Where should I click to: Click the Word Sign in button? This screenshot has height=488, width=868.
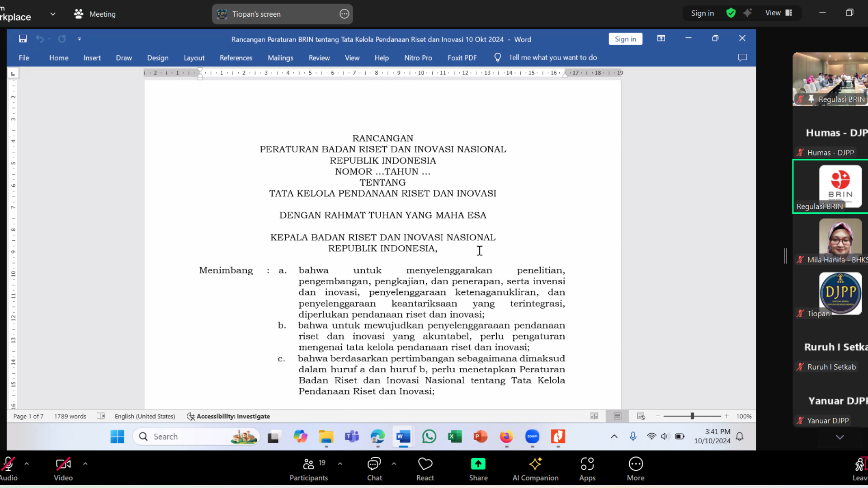click(625, 39)
